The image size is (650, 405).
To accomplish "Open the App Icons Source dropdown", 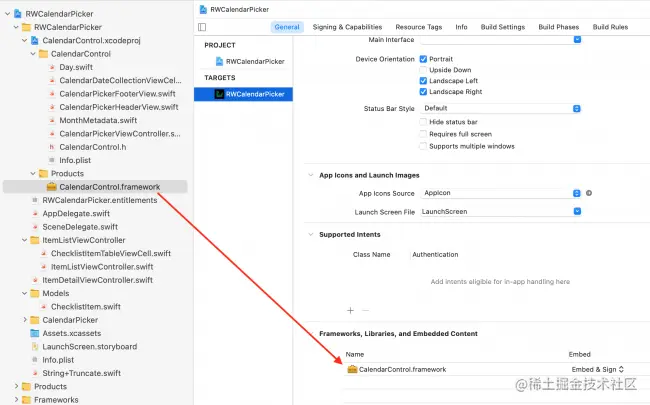I will coord(501,193).
